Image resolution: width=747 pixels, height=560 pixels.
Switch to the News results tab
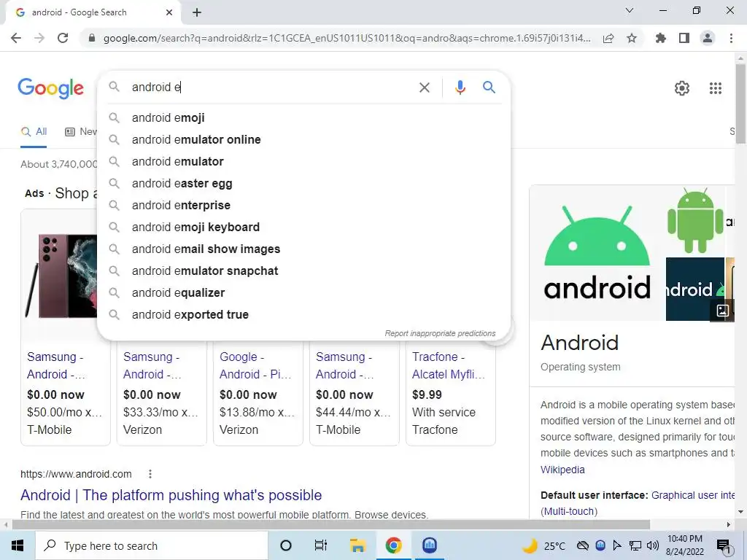click(x=81, y=132)
